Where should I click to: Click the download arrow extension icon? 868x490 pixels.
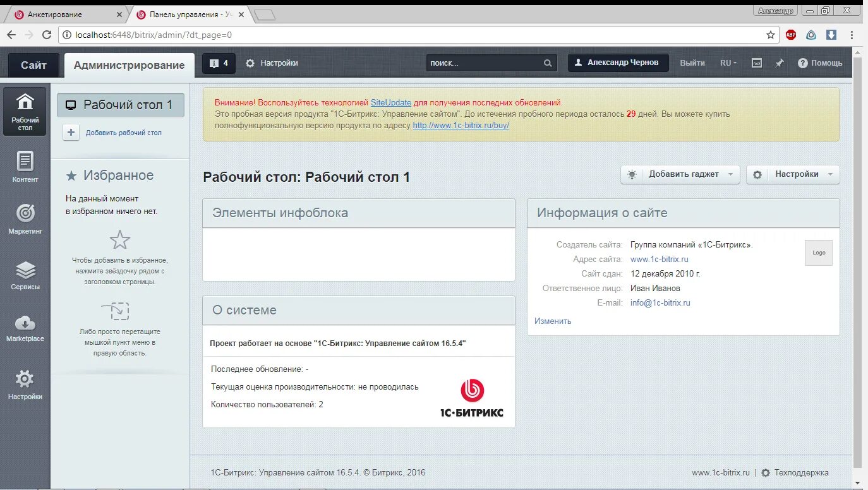(x=831, y=35)
